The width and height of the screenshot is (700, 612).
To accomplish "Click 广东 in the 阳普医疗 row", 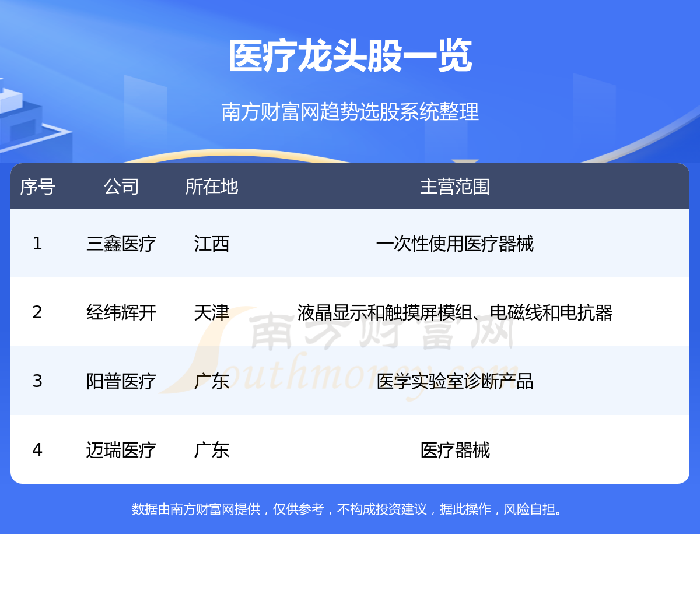I will [x=211, y=381].
